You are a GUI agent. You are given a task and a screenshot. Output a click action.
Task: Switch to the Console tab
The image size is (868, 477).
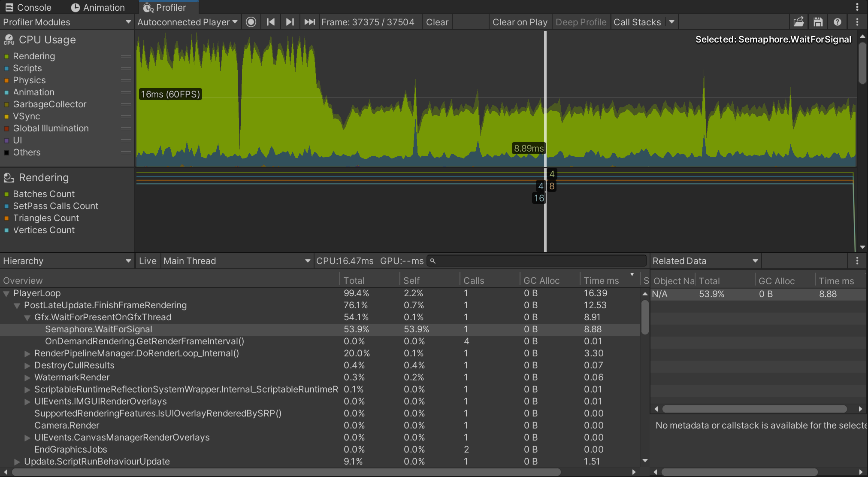pos(28,7)
